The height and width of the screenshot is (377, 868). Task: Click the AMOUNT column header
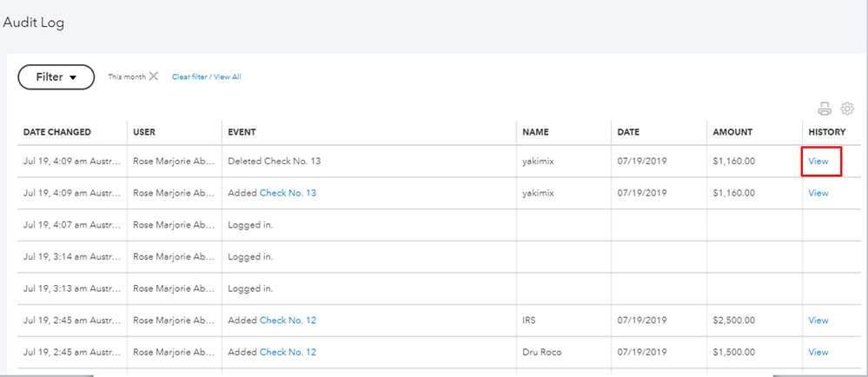(732, 132)
